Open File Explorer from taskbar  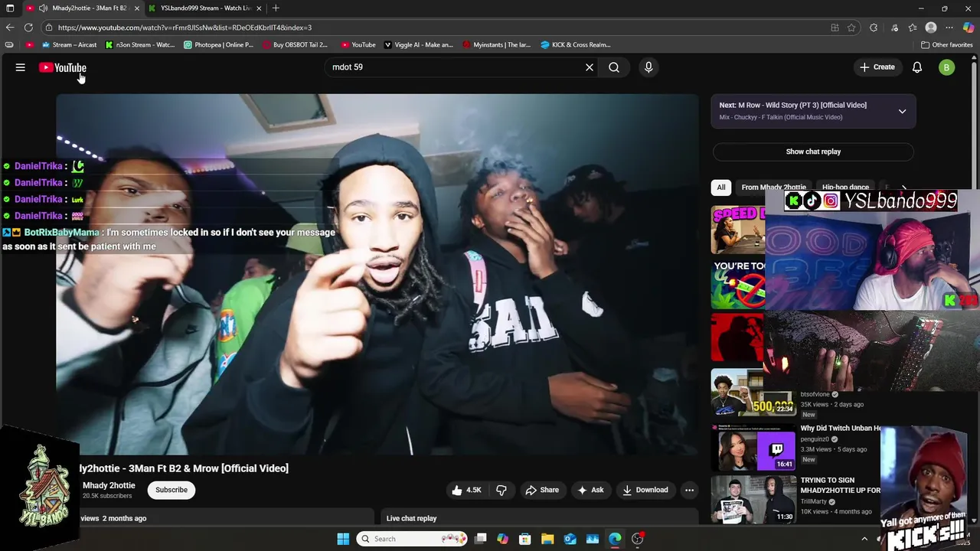(547, 539)
